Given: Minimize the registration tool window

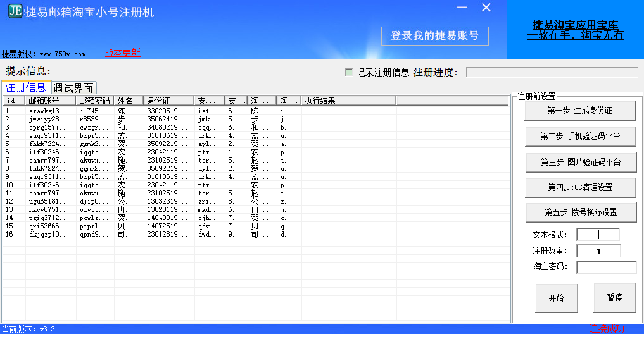Looking at the screenshot, I should tap(462, 8).
